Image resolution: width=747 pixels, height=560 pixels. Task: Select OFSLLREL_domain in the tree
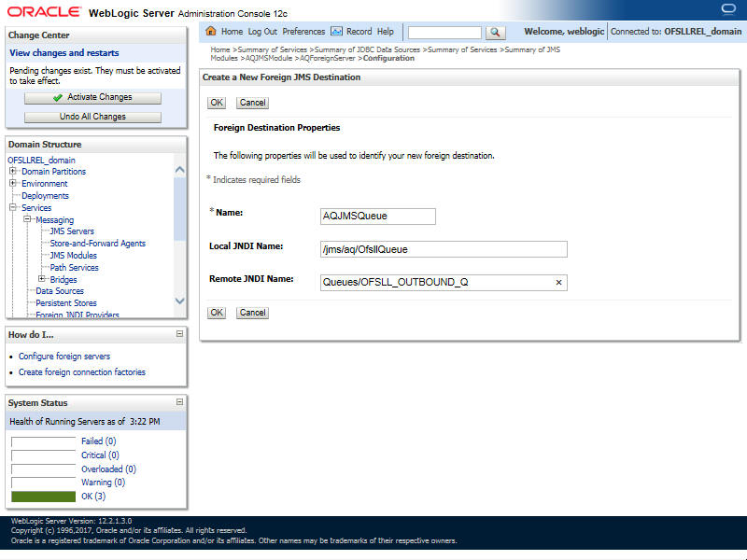tap(41, 160)
